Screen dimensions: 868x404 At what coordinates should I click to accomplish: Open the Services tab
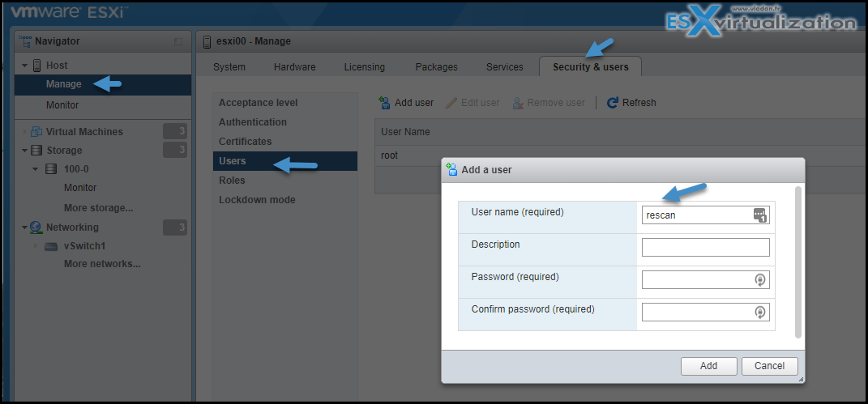[504, 67]
